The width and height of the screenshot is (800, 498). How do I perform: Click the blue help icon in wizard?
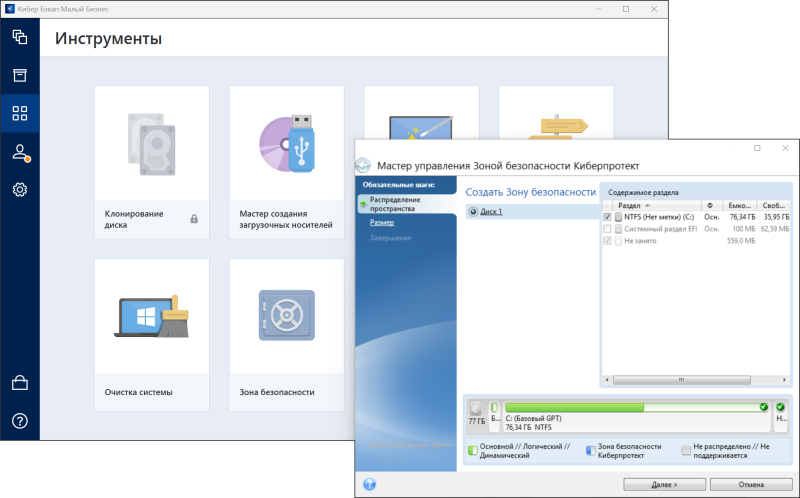point(369,484)
